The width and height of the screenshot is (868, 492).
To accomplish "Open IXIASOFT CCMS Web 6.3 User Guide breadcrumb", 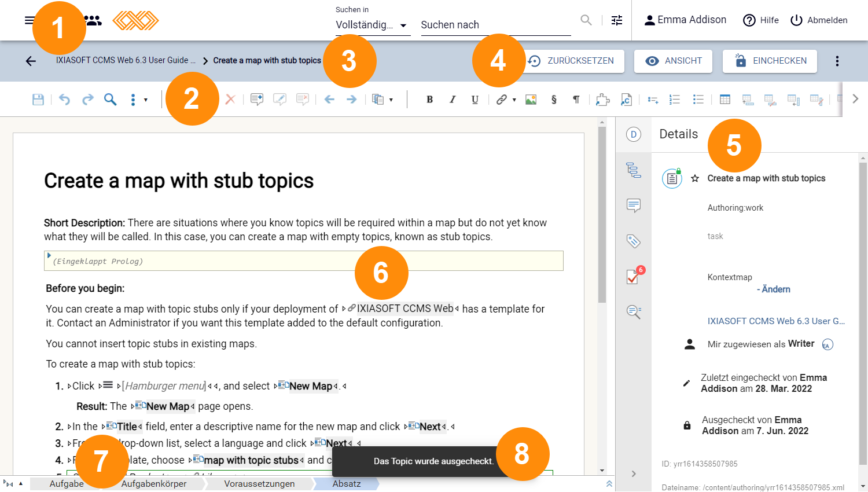I will [126, 60].
